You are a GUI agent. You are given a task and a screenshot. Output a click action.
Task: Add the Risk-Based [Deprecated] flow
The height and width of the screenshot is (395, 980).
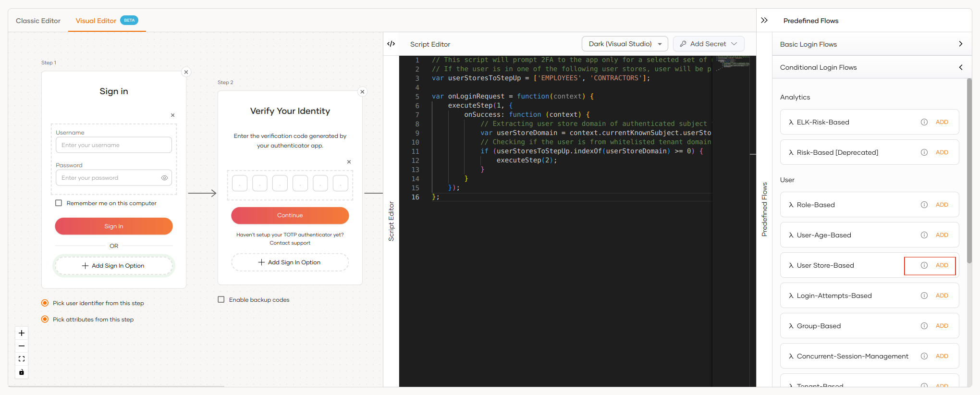(x=942, y=152)
